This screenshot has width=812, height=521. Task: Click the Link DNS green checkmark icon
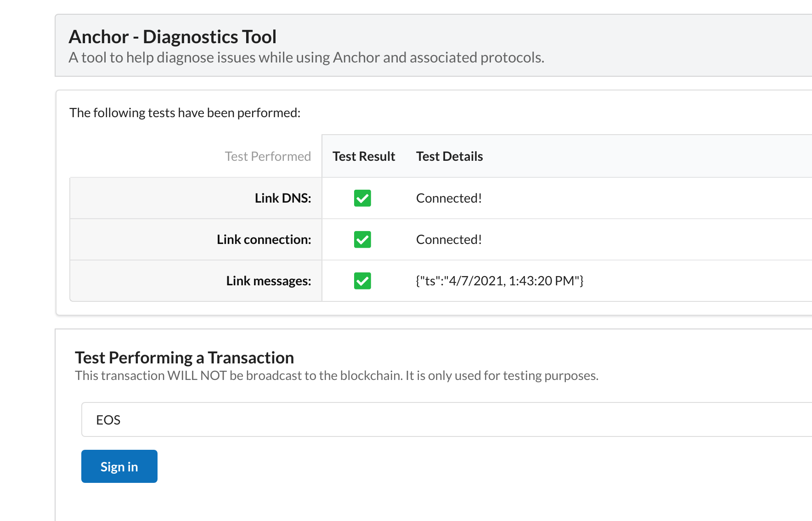tap(362, 198)
